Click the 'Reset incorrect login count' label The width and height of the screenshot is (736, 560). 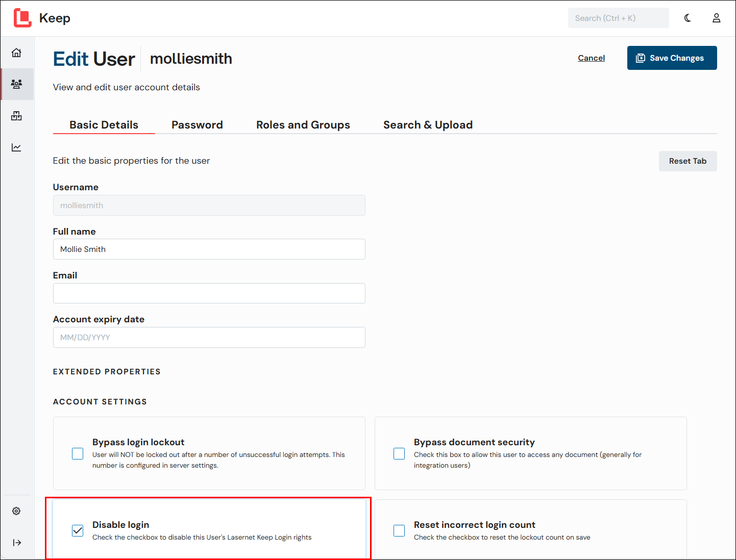[474, 525]
